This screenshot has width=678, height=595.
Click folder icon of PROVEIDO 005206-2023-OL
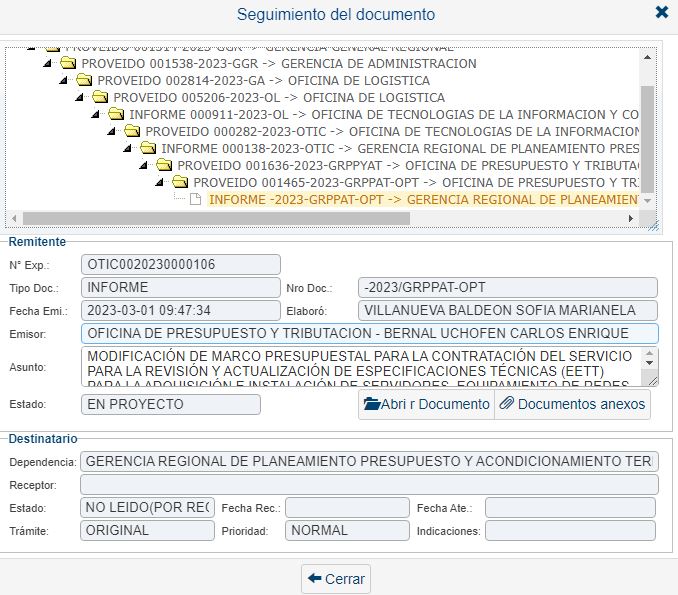tap(100, 97)
